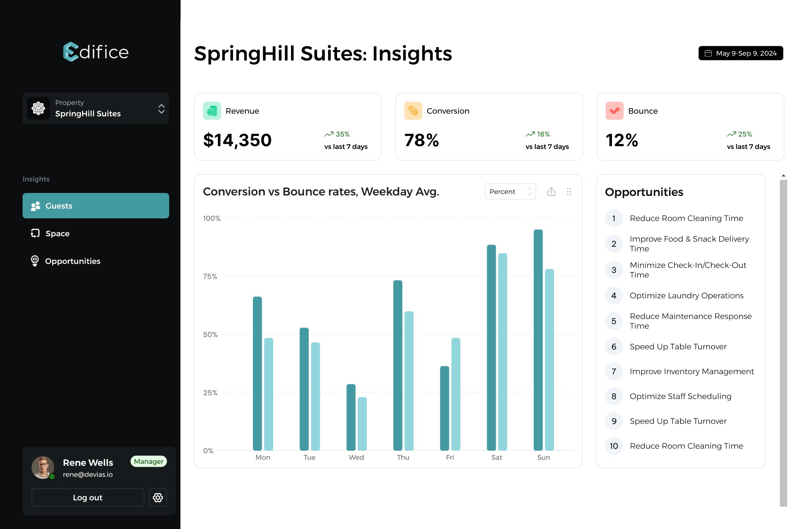This screenshot has width=812, height=529.
Task: Select Guests in the sidebar
Action: click(96, 206)
